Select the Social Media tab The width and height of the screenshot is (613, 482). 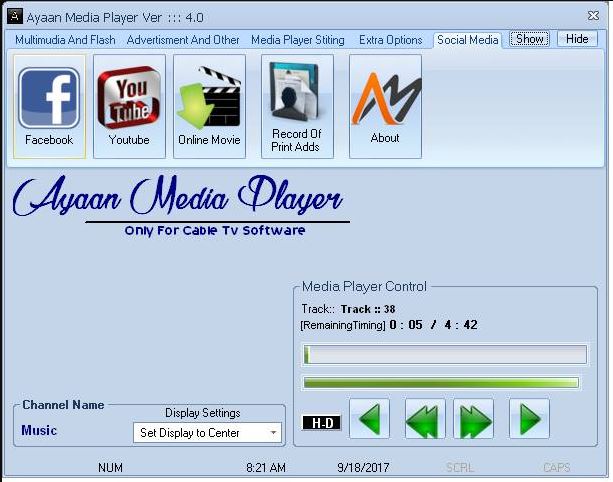(x=467, y=40)
